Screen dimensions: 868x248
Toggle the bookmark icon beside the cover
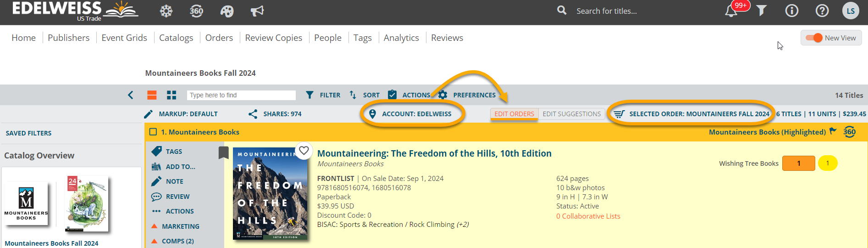coord(223,152)
